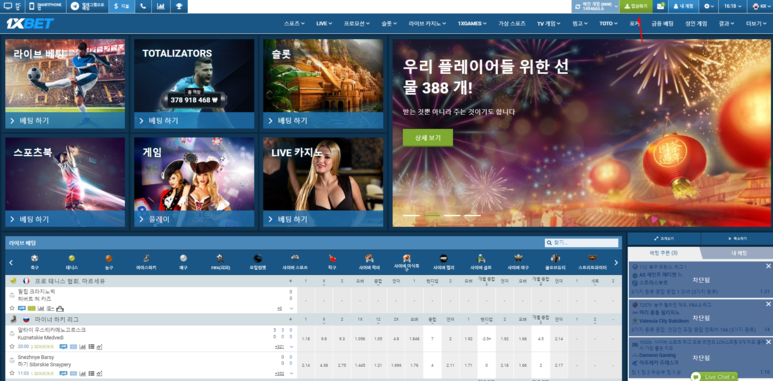This screenshot has height=381, width=773.
Task: Expand the 라이브 카지노 menu
Action: [427, 23]
